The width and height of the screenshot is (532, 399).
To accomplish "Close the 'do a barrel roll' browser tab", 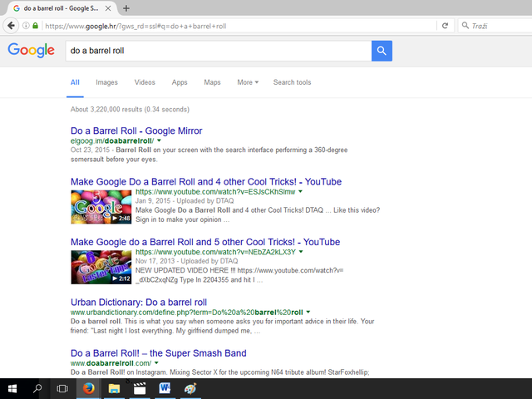I will (108, 8).
